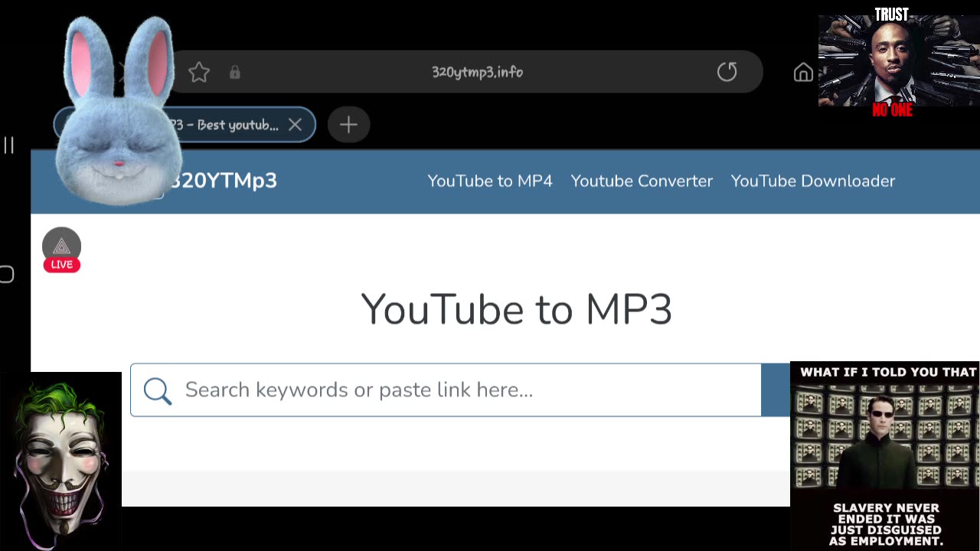980x551 pixels.
Task: Click the blue search submit button
Action: click(x=776, y=390)
